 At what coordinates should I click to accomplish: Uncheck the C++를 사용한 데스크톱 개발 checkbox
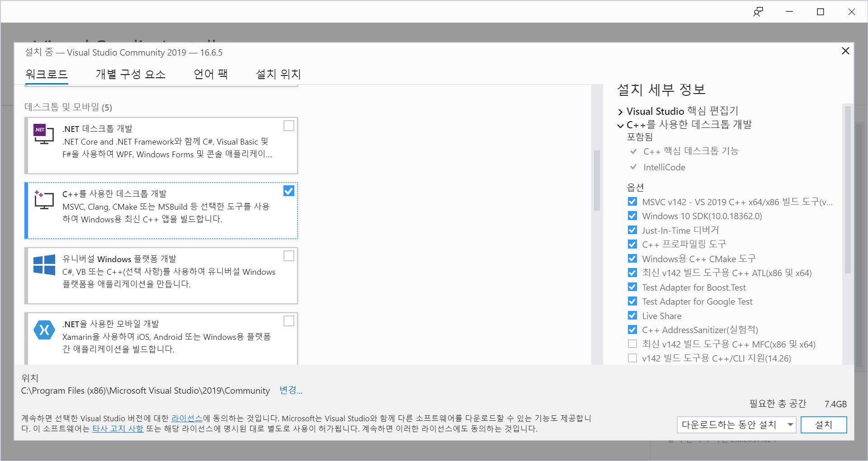(288, 191)
